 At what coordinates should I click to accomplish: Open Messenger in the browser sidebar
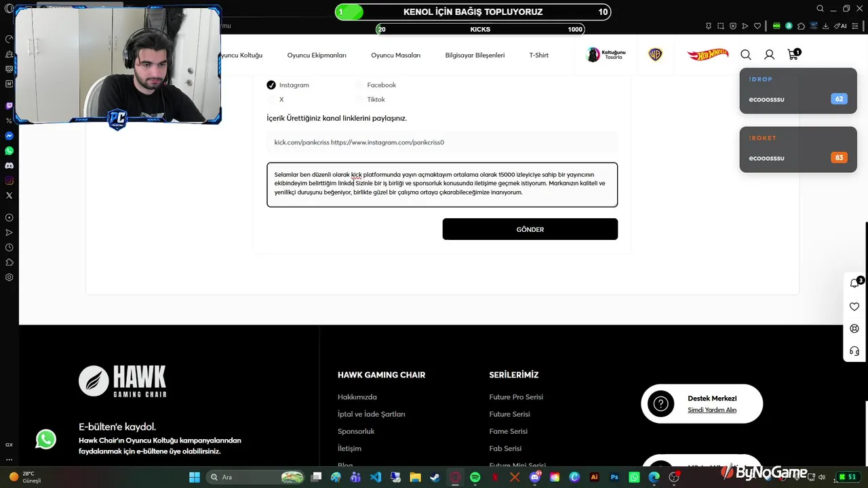(x=9, y=136)
